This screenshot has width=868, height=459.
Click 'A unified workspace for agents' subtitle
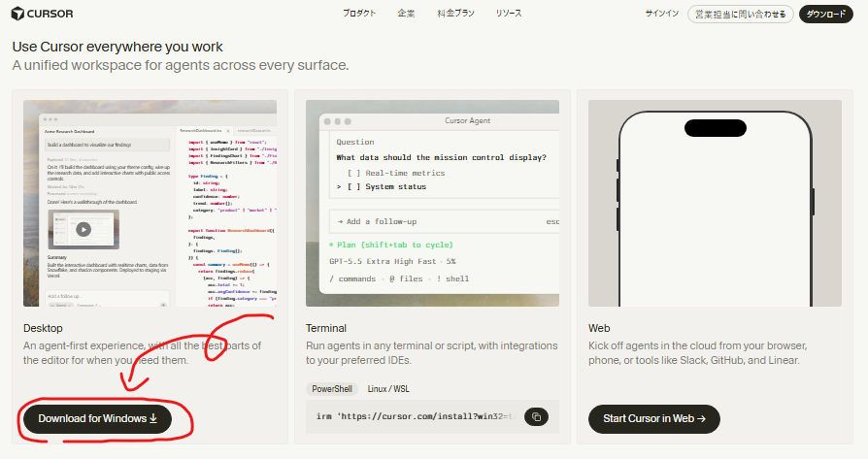tap(181, 65)
